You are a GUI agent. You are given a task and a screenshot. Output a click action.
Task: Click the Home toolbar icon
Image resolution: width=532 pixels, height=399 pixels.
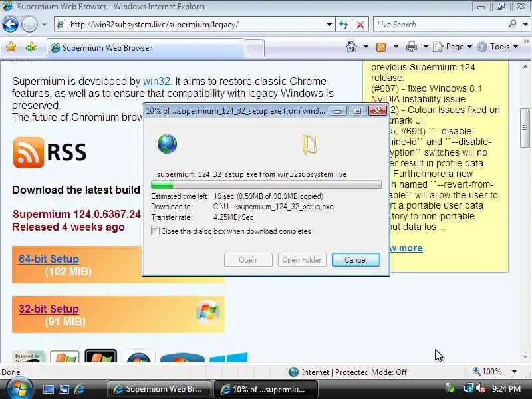pyautogui.click(x=352, y=47)
